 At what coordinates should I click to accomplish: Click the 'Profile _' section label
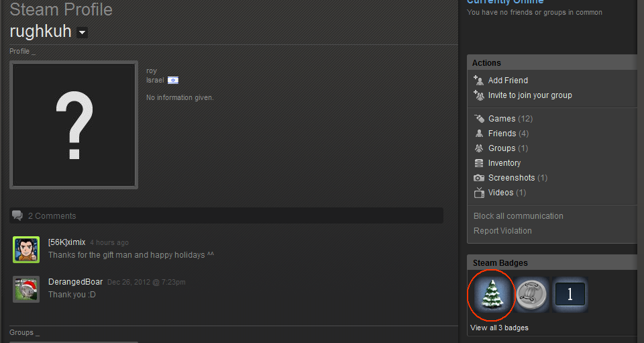pos(22,51)
